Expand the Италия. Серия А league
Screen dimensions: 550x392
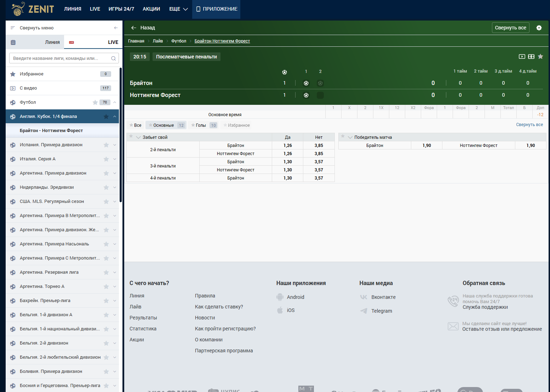click(x=115, y=159)
